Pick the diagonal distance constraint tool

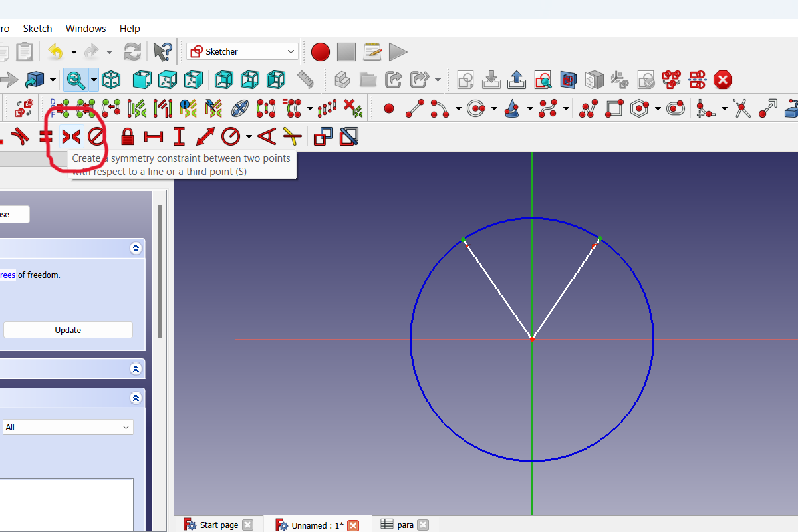pyautogui.click(x=205, y=137)
